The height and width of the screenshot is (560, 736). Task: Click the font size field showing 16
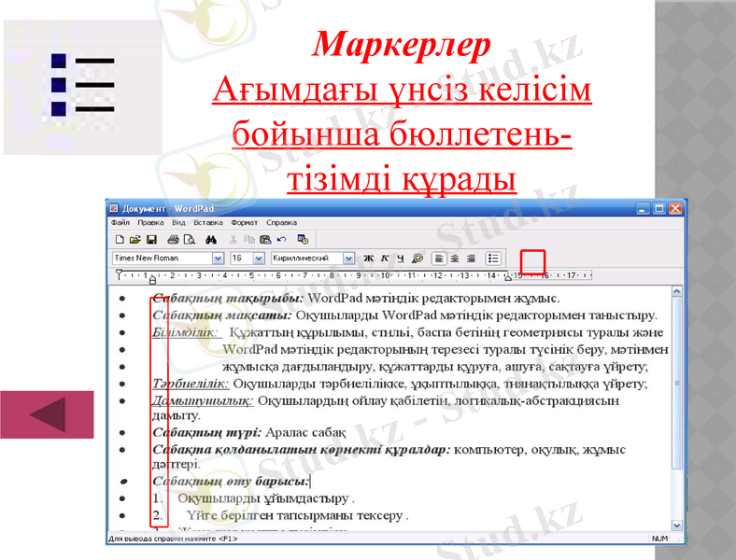point(242,259)
